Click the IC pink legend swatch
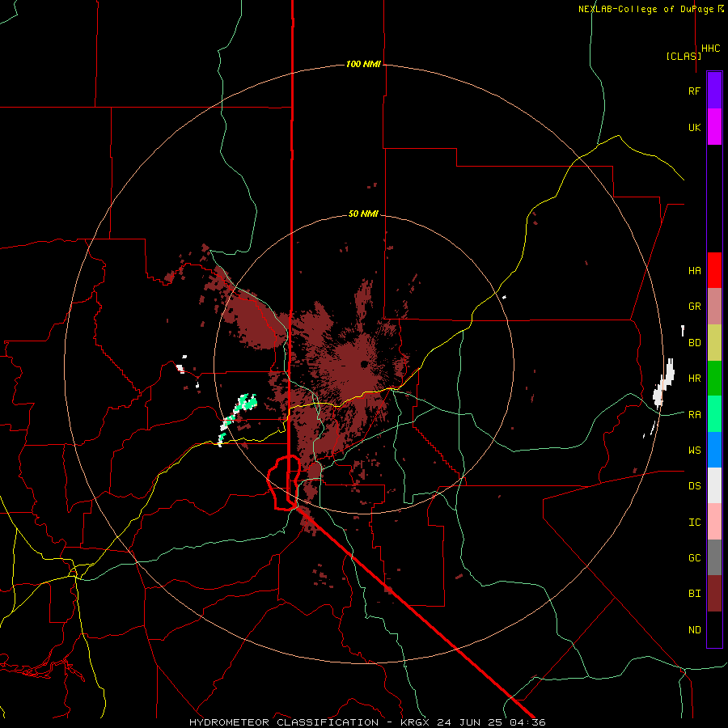The width and height of the screenshot is (728, 728). (x=714, y=522)
